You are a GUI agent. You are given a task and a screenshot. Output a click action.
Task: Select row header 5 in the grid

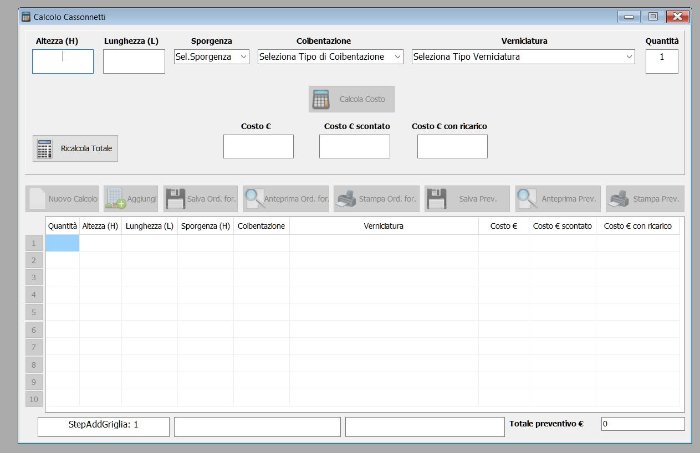34,312
